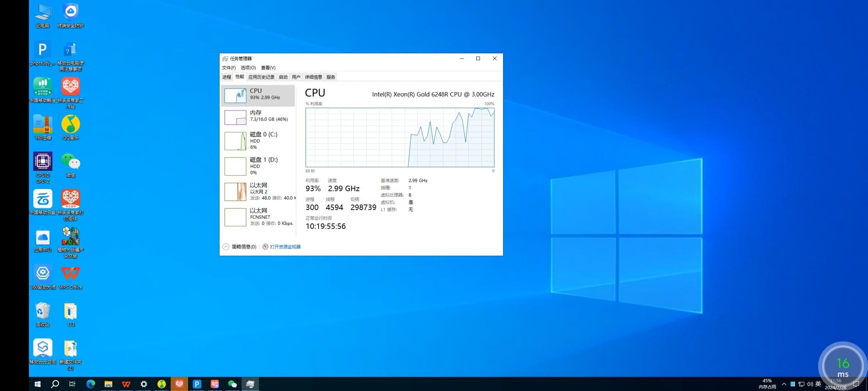Switch to the 性能 tab
868x391 pixels.
(240, 77)
